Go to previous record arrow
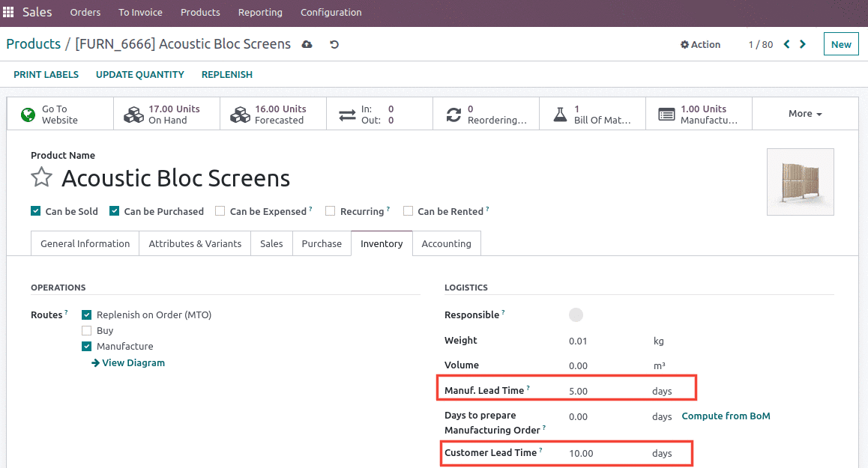The image size is (868, 468). [786, 44]
